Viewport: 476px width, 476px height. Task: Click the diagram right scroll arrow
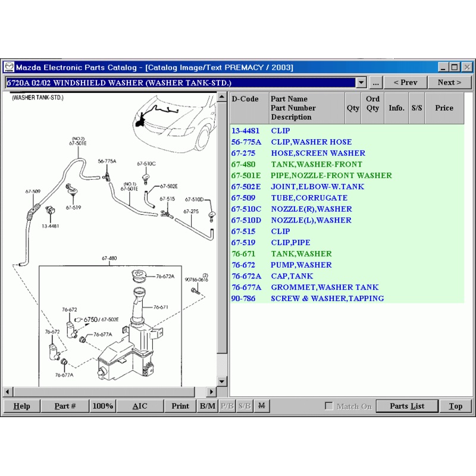tap(211, 392)
